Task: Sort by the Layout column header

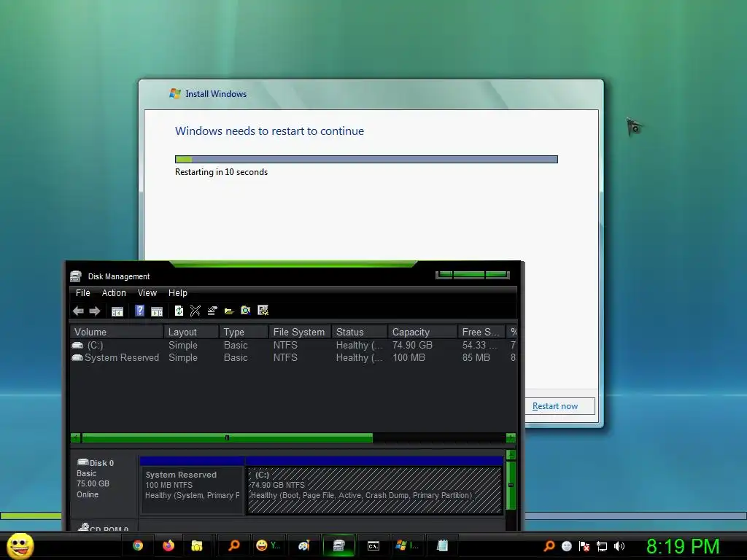Action: pos(192,332)
